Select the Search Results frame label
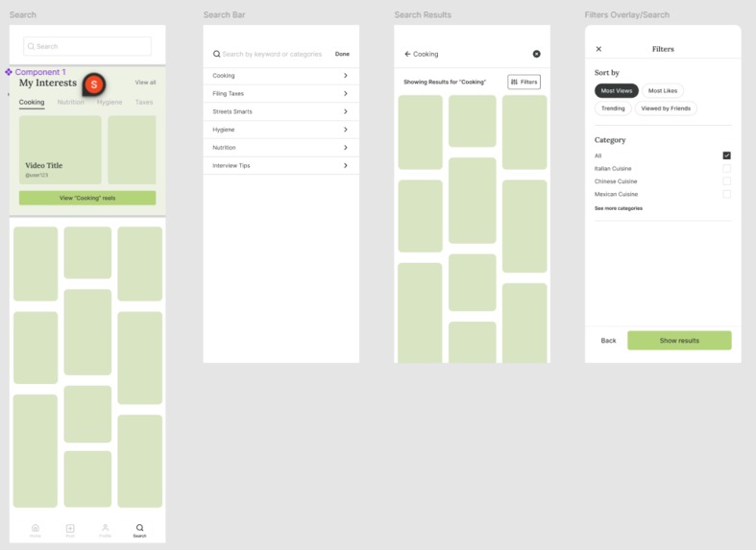The image size is (756, 550). point(423,15)
